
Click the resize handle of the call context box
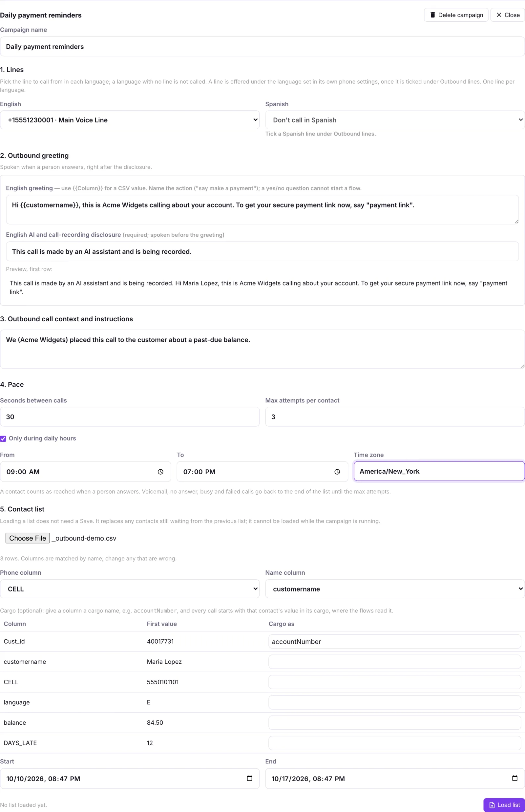click(x=522, y=366)
